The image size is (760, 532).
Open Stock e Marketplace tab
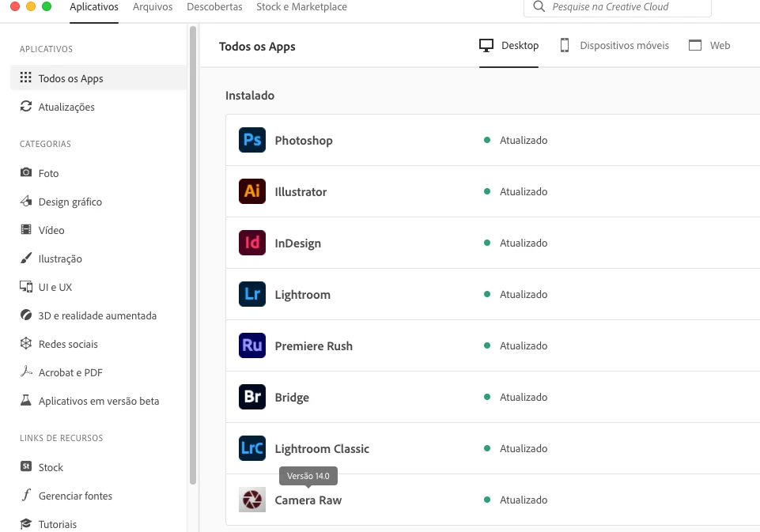301,7
